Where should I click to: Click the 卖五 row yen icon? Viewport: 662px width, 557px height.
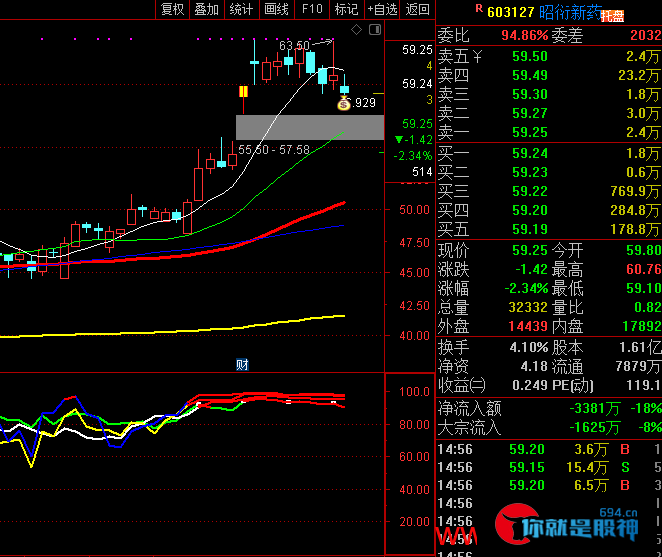477,56
